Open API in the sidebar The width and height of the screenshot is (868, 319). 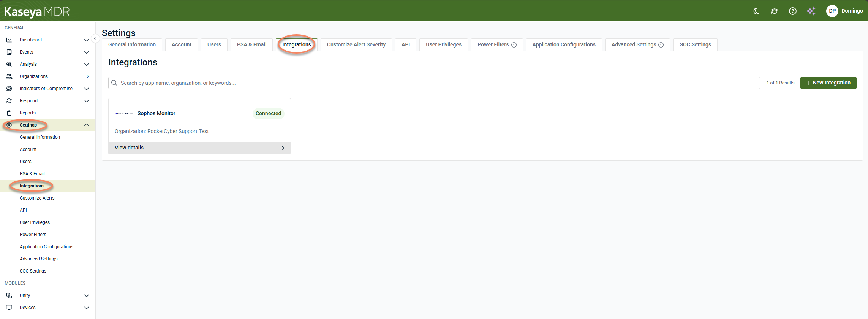[x=23, y=210]
